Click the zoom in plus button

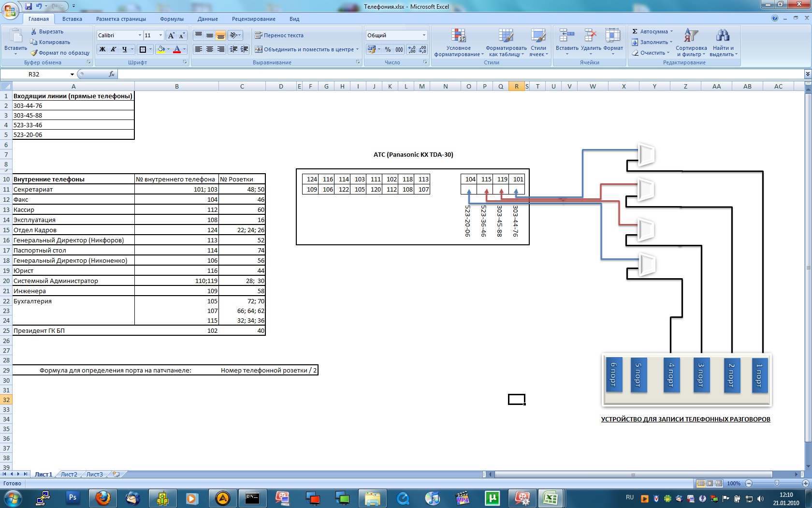click(805, 483)
